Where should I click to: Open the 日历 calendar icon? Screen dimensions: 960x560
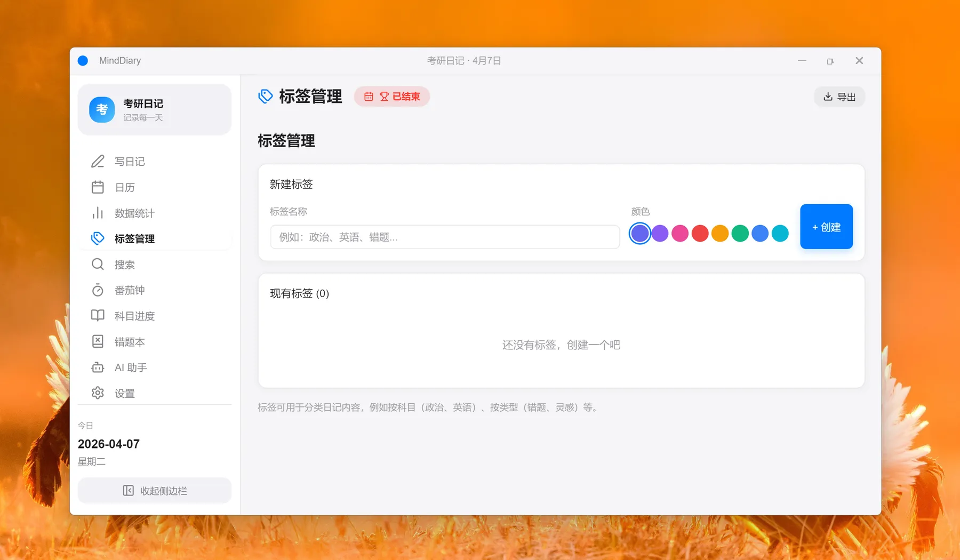(x=98, y=187)
